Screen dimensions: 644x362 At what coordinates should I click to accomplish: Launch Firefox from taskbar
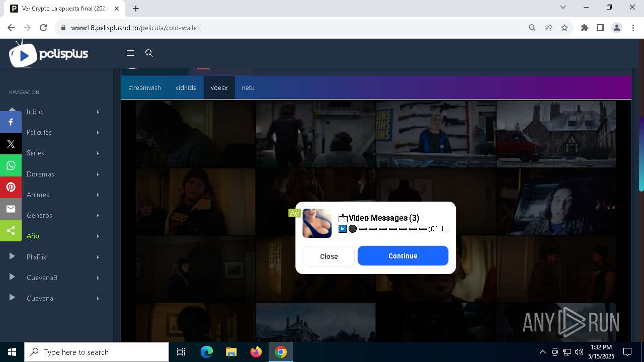point(256,352)
